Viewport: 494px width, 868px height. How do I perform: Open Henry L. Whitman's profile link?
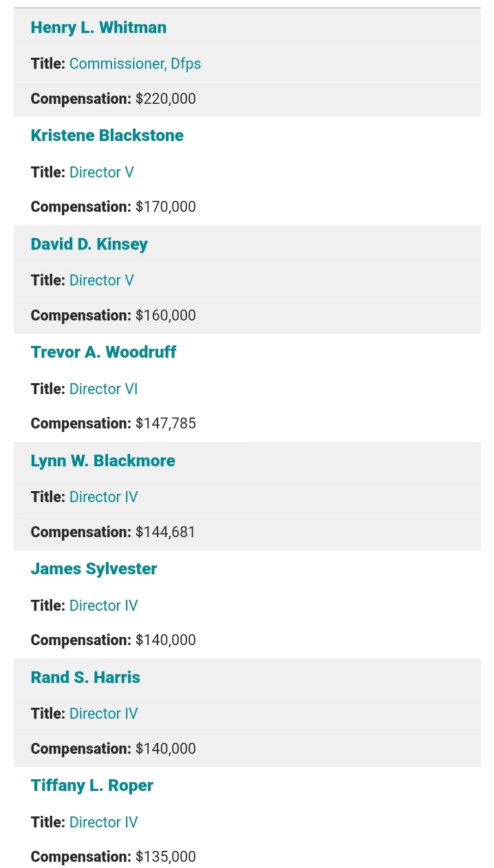(x=98, y=28)
